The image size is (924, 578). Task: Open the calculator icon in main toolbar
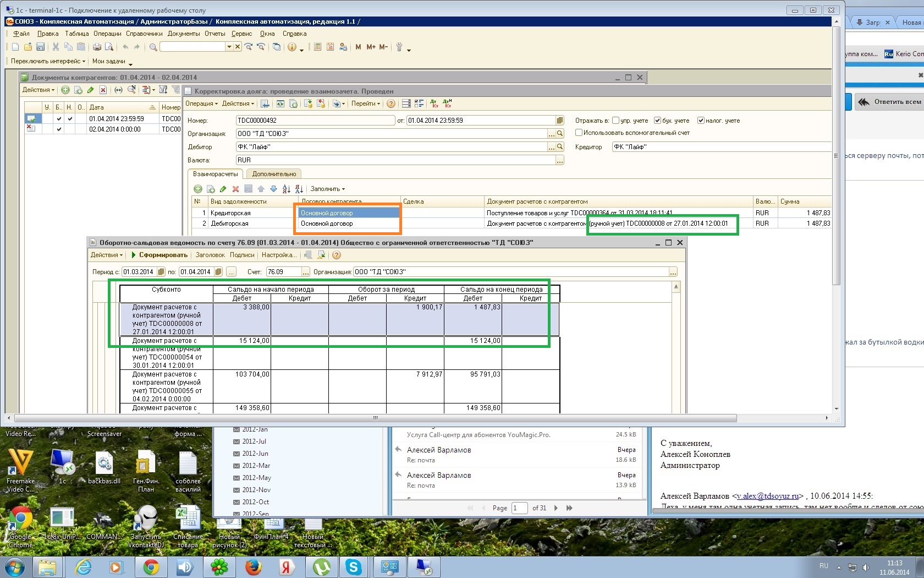(317, 47)
